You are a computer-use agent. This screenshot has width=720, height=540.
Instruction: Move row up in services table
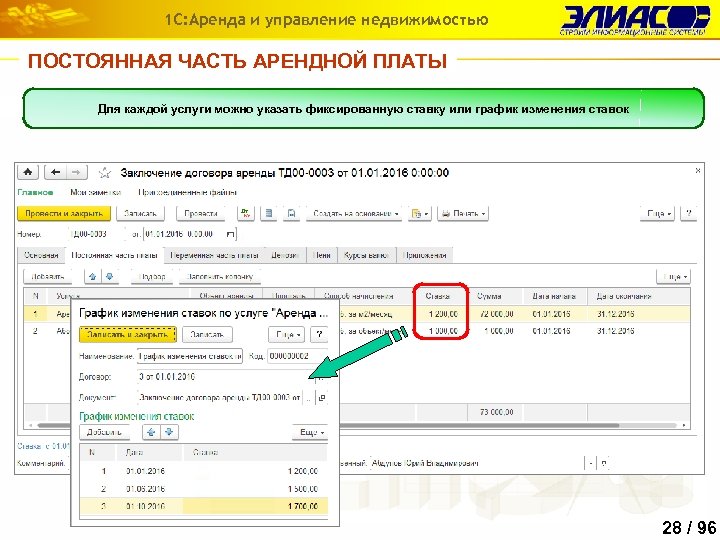[x=93, y=276]
